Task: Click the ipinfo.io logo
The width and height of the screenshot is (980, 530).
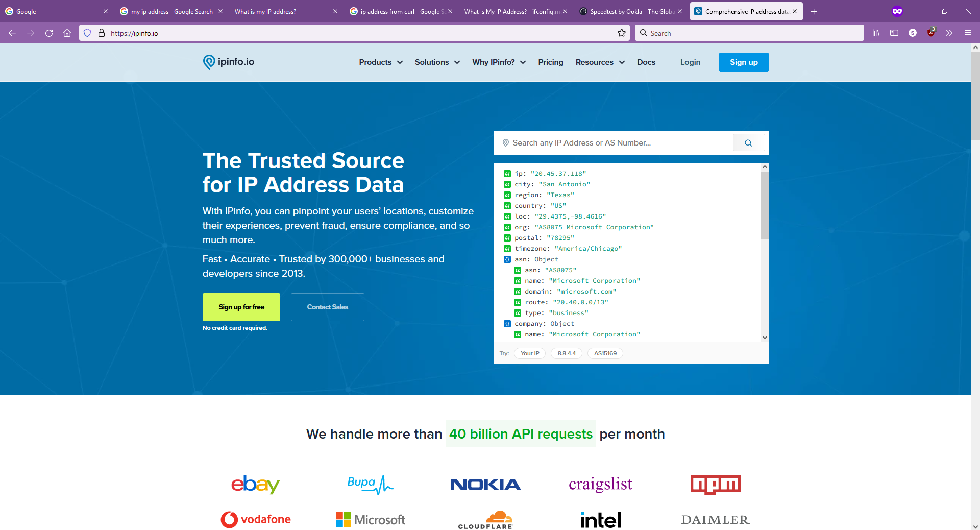Action: (x=228, y=62)
